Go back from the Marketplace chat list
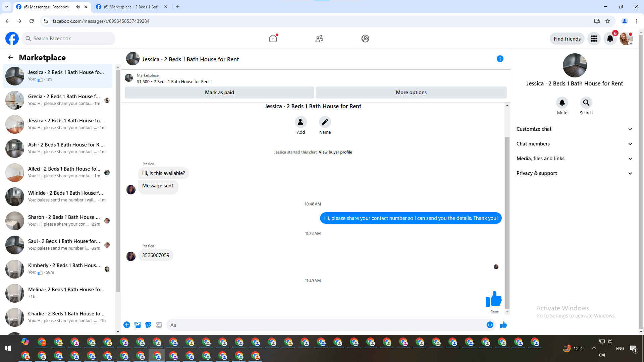The width and height of the screenshot is (644, 362). (11, 57)
